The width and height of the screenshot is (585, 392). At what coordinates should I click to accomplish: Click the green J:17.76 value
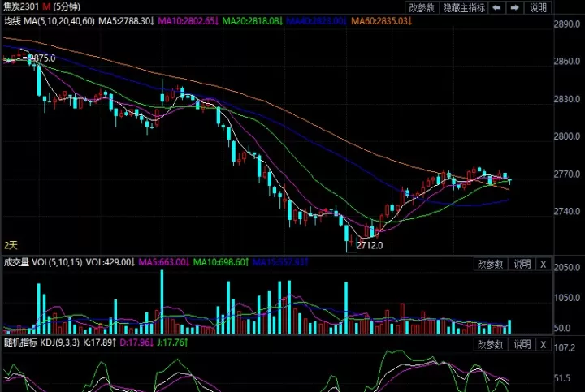[x=172, y=342]
